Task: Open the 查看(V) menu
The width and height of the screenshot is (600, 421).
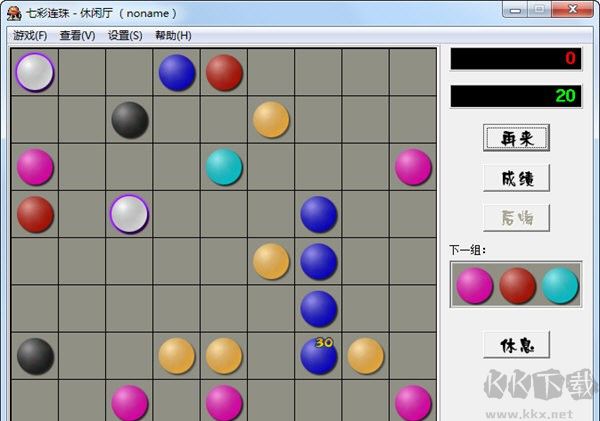Action: [77, 36]
